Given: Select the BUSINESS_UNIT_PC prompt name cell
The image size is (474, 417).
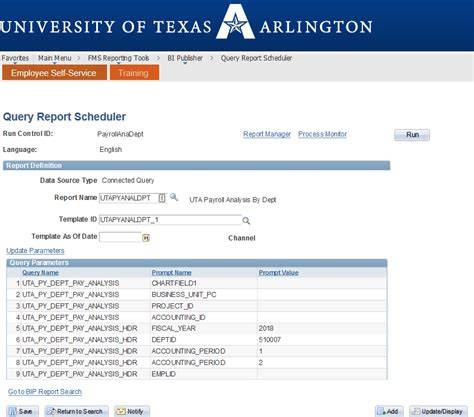Looking at the screenshot, I should 184,295.
